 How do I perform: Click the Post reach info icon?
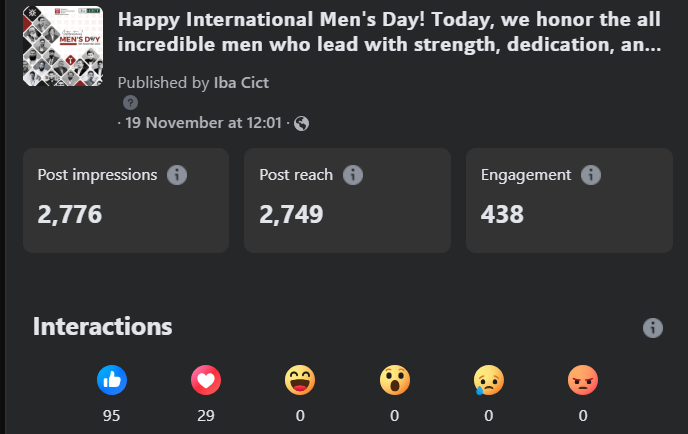click(353, 175)
